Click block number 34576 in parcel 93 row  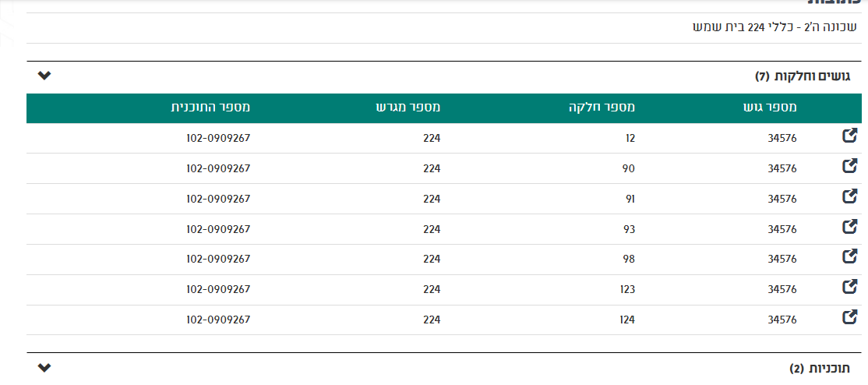coord(782,229)
